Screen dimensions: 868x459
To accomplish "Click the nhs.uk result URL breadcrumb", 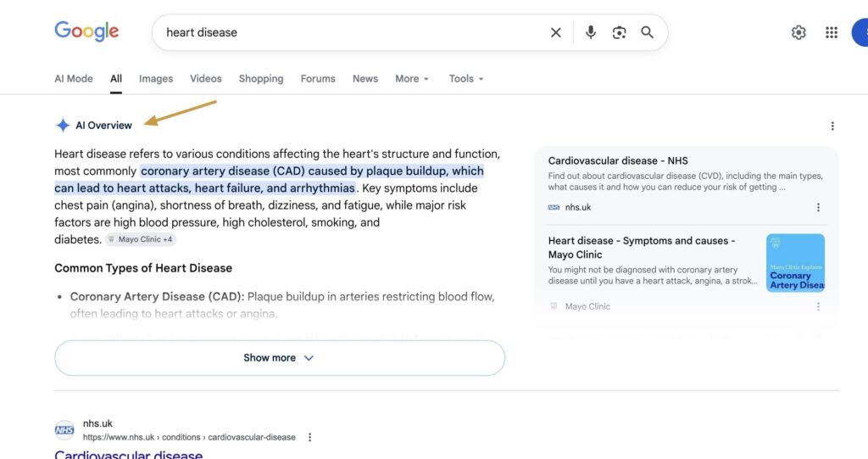I will (189, 438).
